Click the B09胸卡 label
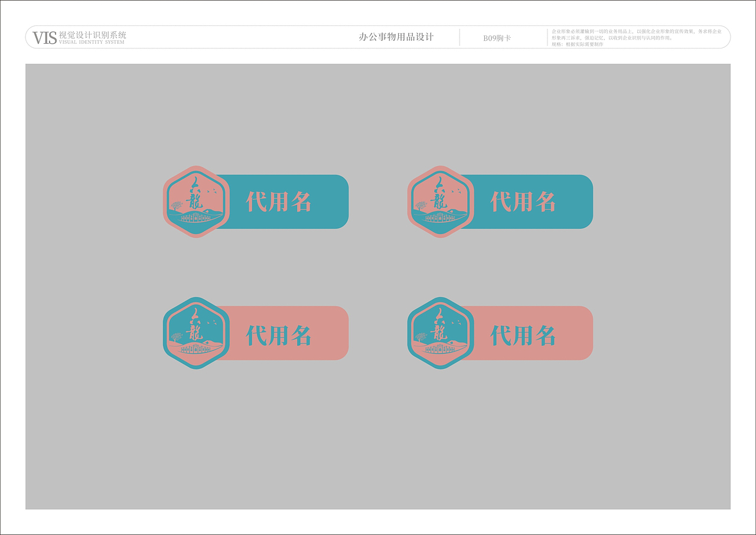The image size is (756, 535). [497, 38]
